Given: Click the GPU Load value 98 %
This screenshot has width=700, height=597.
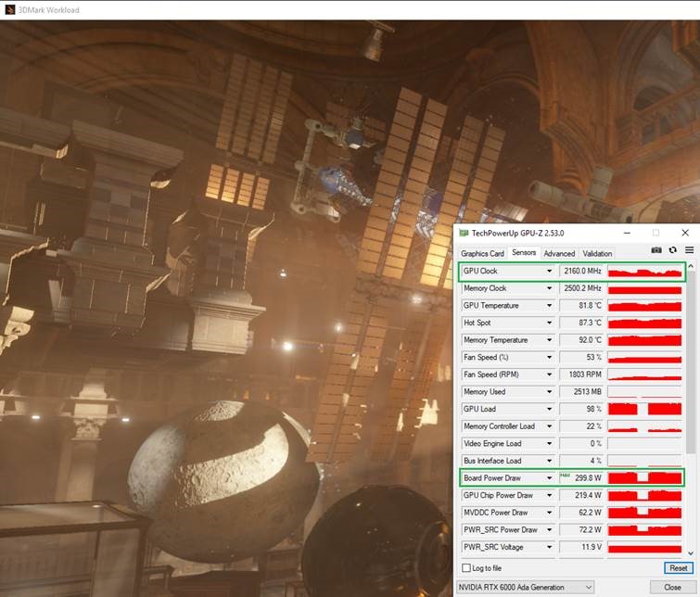Looking at the screenshot, I should click(x=580, y=409).
